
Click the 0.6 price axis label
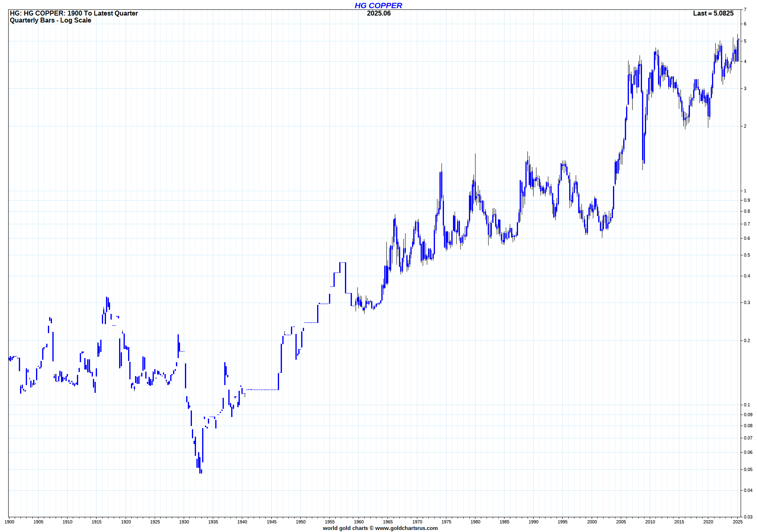pyautogui.click(x=747, y=238)
